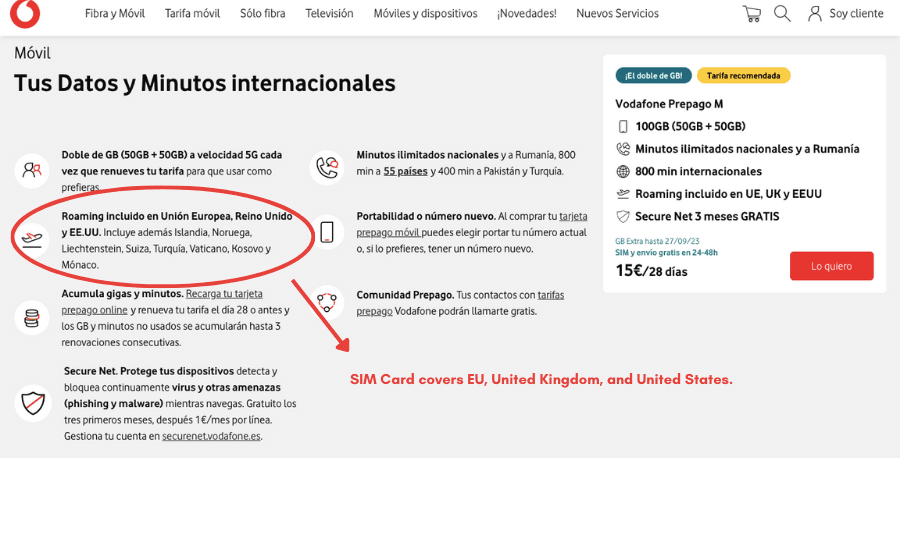Click the Soy cliente link
900x560 pixels.
(x=856, y=13)
